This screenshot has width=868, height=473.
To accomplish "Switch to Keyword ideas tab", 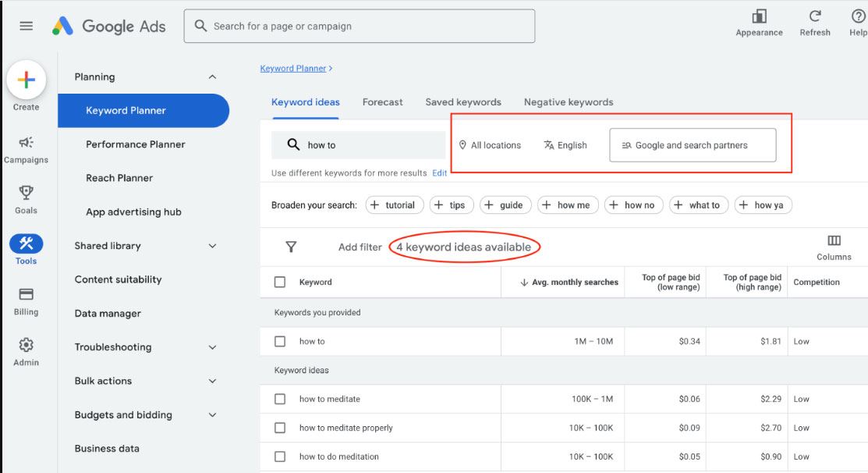I will tap(306, 102).
